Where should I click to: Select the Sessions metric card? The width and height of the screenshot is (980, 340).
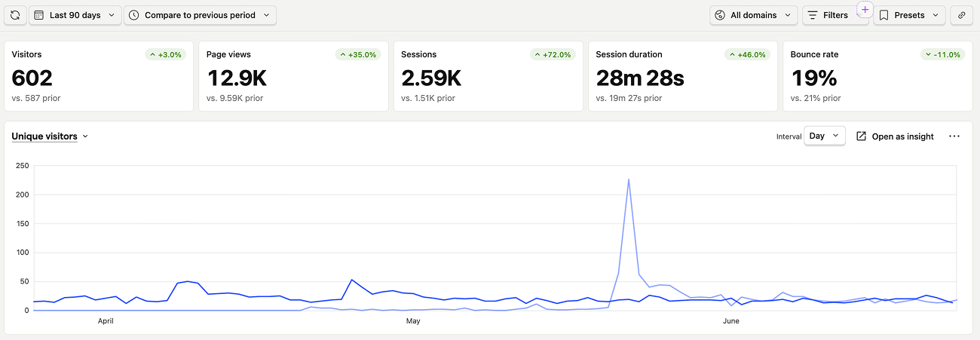click(488, 76)
